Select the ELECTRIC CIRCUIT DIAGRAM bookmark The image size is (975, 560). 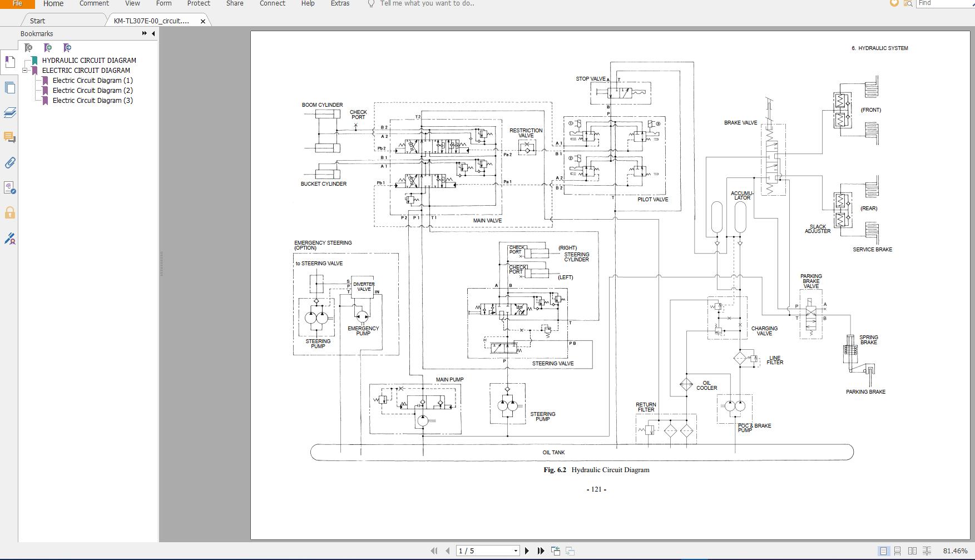coord(86,71)
